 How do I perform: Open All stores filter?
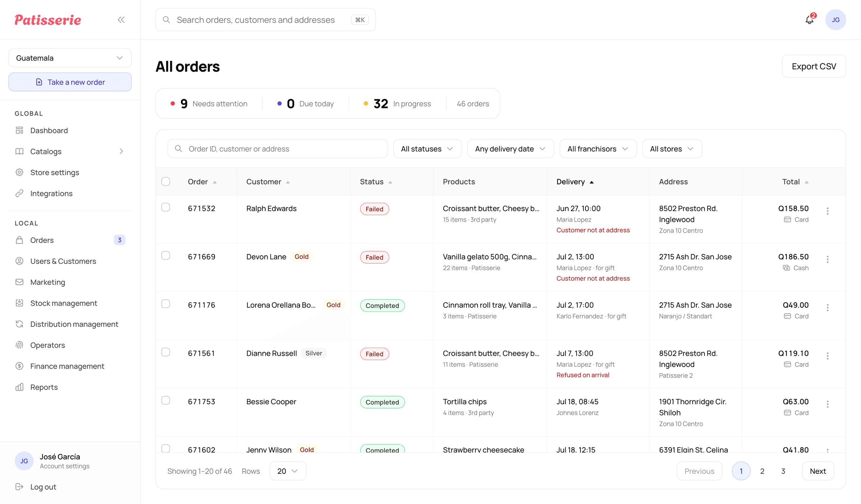[672, 149]
